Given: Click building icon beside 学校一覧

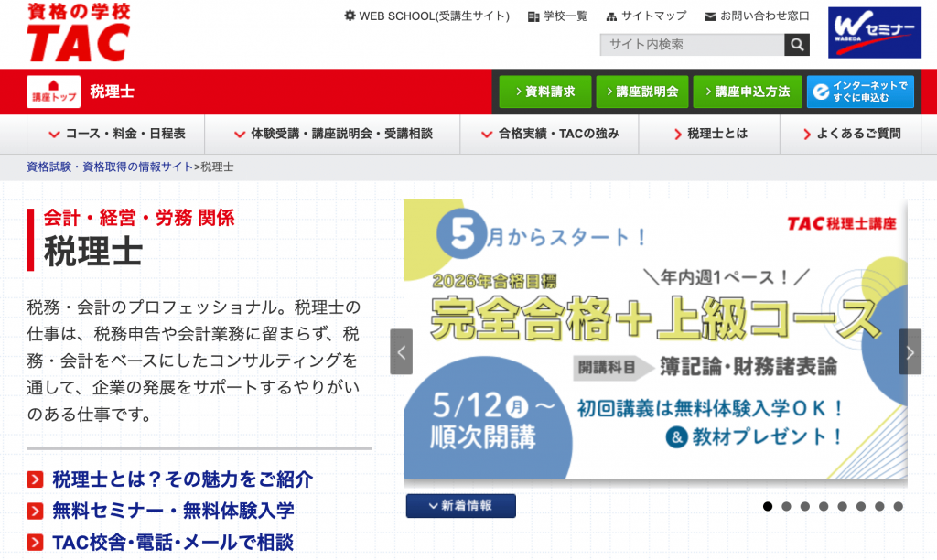Looking at the screenshot, I should (533, 16).
